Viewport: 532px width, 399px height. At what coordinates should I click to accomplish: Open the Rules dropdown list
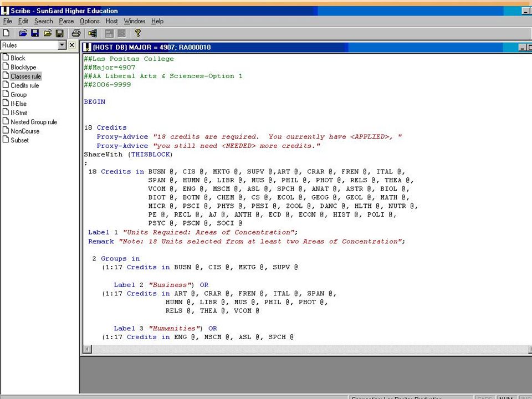tap(62, 45)
